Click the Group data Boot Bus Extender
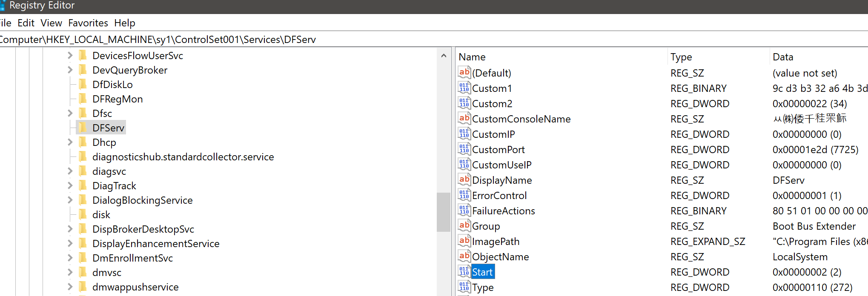Viewport: 868px width, 296px height. 814,226
